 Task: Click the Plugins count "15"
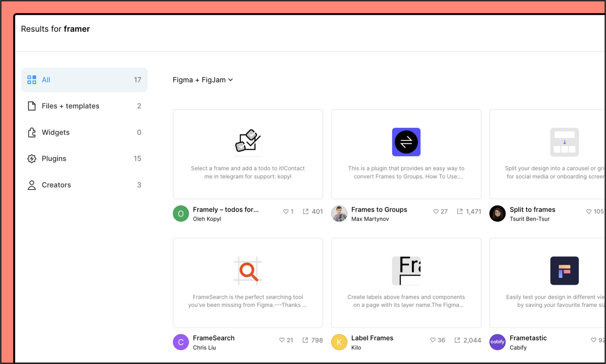[x=137, y=159]
